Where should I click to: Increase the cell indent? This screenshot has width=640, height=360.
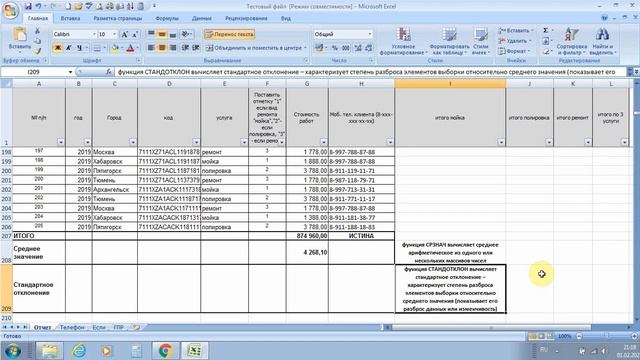[x=196, y=48]
